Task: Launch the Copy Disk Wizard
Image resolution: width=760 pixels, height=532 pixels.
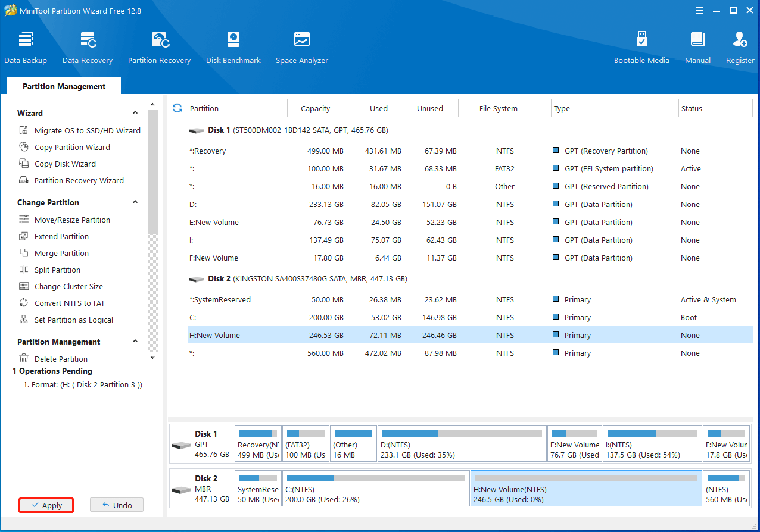Action: (58, 164)
